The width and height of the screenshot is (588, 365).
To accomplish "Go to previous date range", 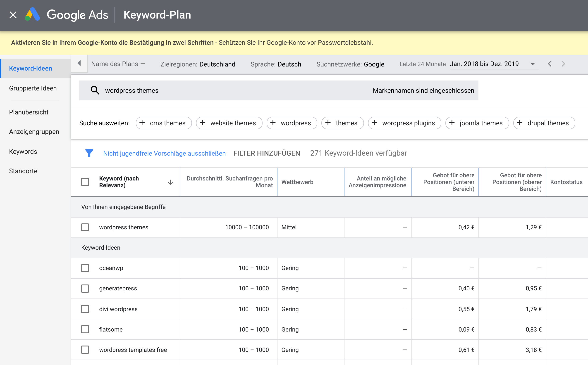I will click(x=550, y=64).
